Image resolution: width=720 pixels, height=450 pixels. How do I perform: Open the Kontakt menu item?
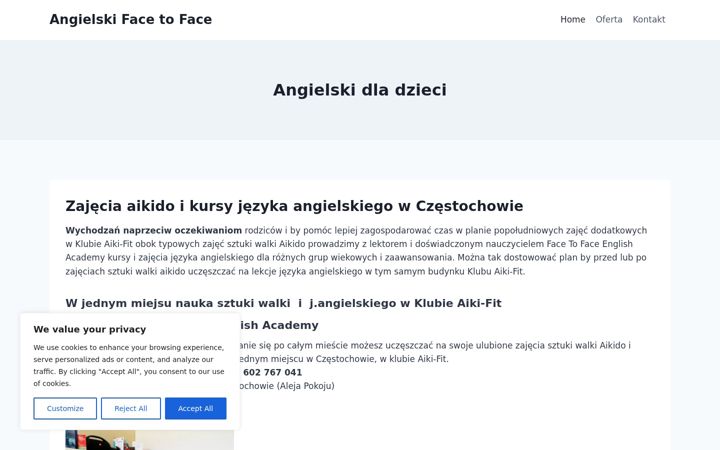click(649, 19)
